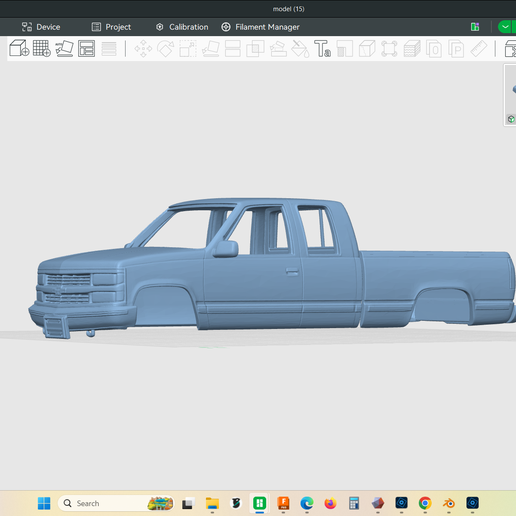Click the model (15) window title text

(x=289, y=9)
